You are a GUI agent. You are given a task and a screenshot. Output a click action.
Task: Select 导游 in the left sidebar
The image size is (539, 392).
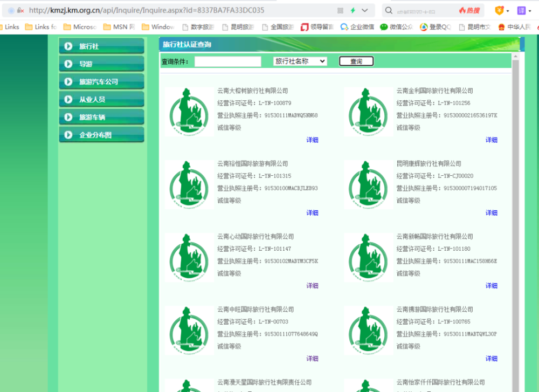pos(101,64)
